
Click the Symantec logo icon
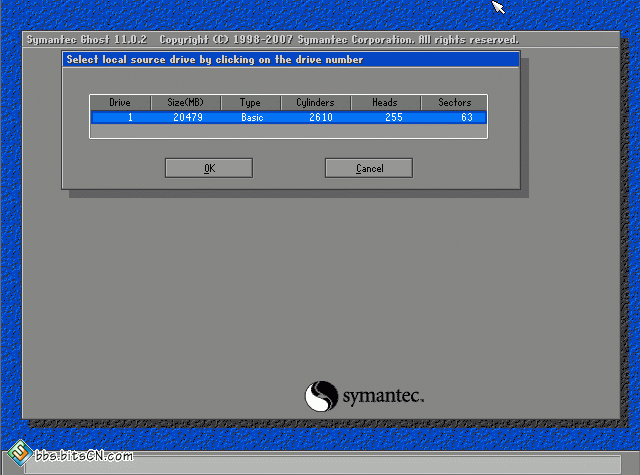click(321, 396)
